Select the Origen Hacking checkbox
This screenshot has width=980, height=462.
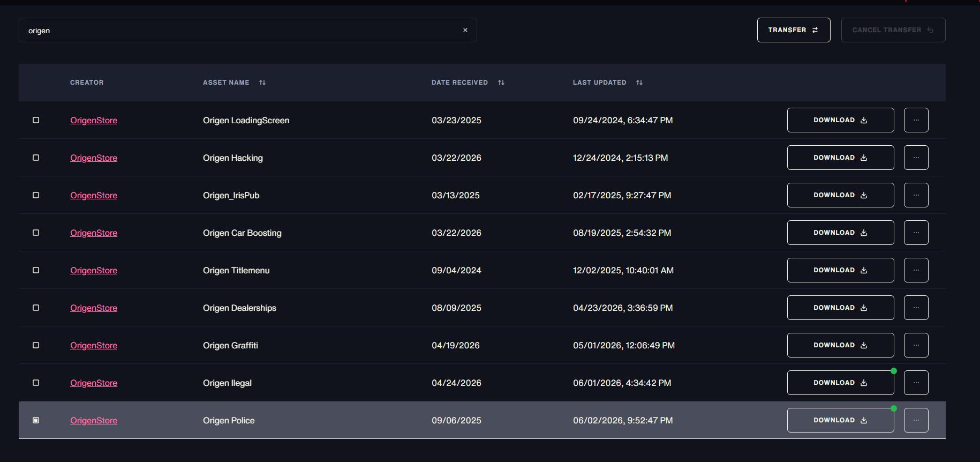36,158
